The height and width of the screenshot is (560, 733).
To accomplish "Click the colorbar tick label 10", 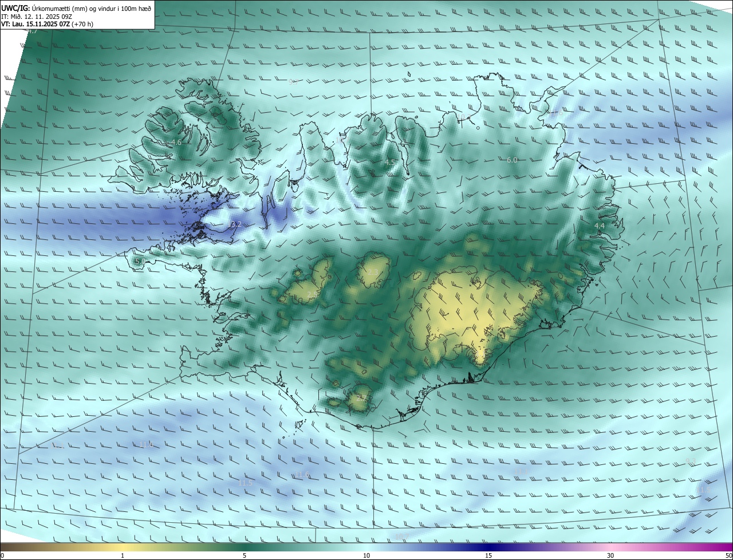I will [366, 555].
